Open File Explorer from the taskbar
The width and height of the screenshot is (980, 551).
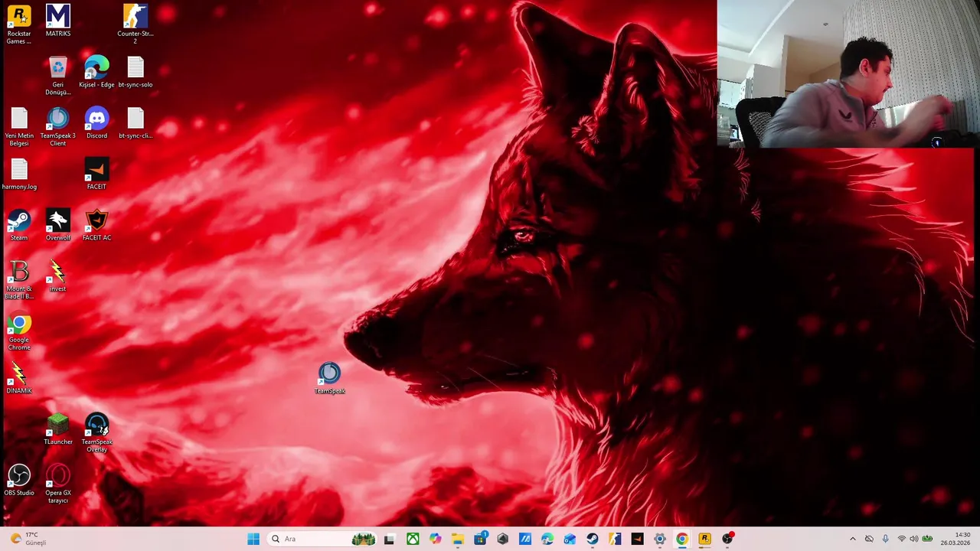tap(458, 539)
